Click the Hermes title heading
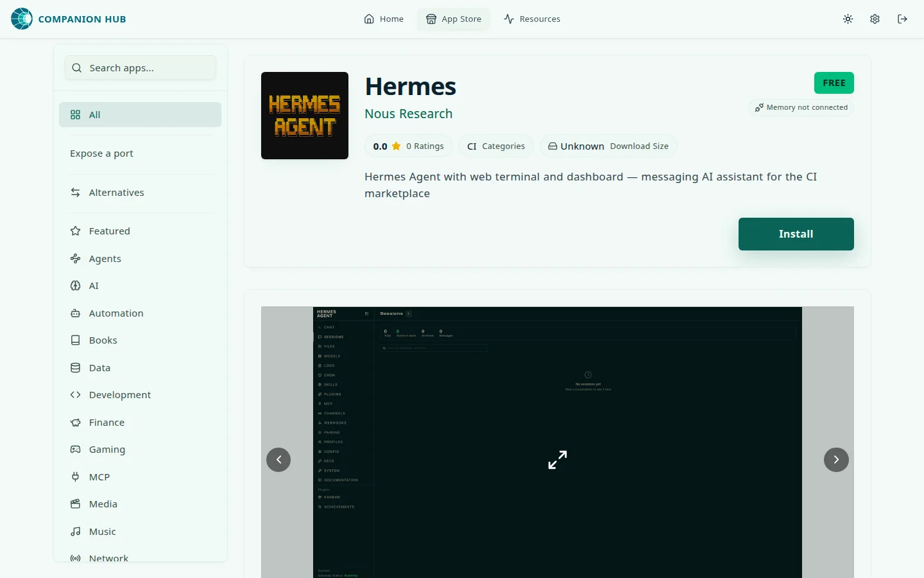The height and width of the screenshot is (578, 924). click(411, 87)
